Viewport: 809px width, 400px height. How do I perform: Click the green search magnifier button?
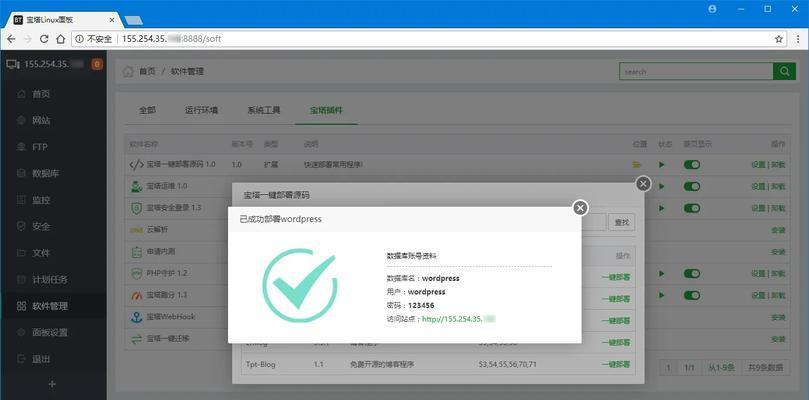(784, 71)
